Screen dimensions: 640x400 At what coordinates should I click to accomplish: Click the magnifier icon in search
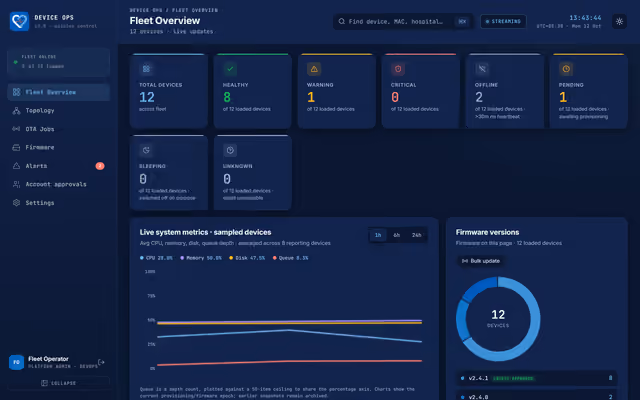tap(342, 21)
